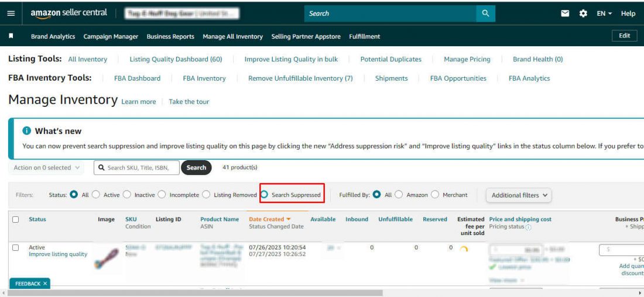
Task: Open the hamburger navigation menu
Action: [x=11, y=13]
